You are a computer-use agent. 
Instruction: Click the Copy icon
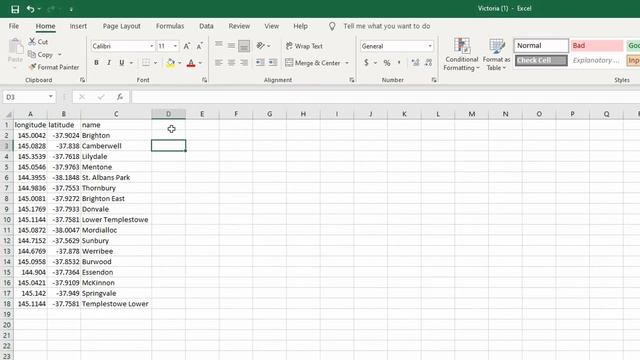pyautogui.click(x=32, y=54)
